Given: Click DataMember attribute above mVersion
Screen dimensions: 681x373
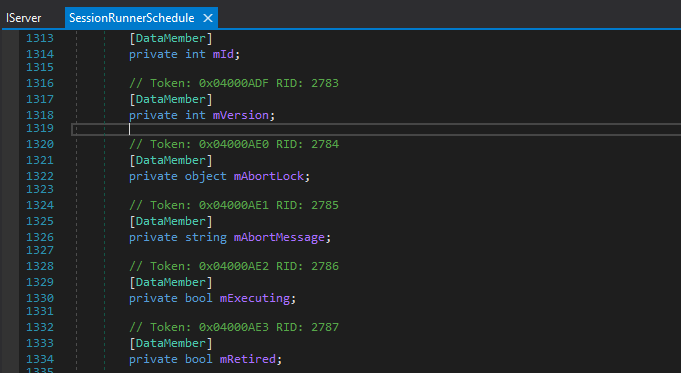Looking at the screenshot, I should click(x=171, y=99).
